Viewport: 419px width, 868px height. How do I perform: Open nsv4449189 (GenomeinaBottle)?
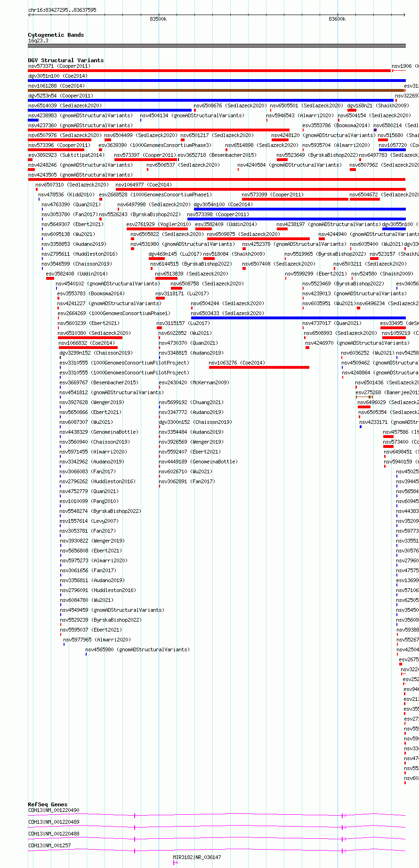pos(198,462)
